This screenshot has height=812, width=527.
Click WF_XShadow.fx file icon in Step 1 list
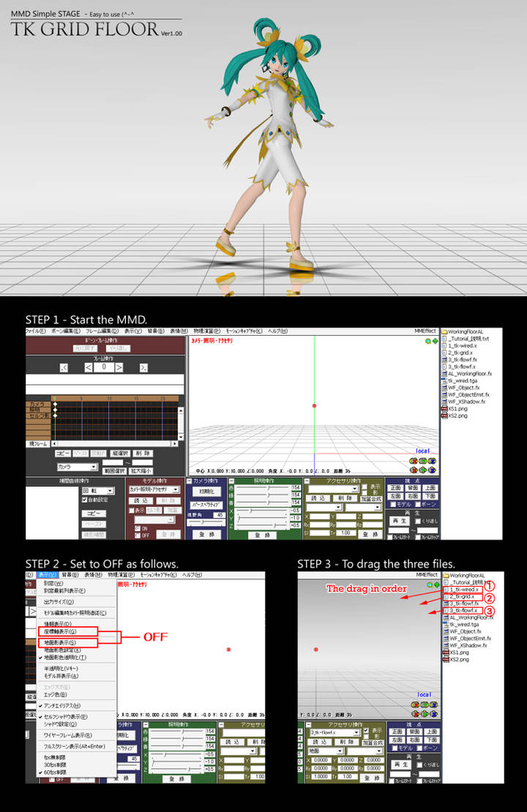[x=444, y=402]
